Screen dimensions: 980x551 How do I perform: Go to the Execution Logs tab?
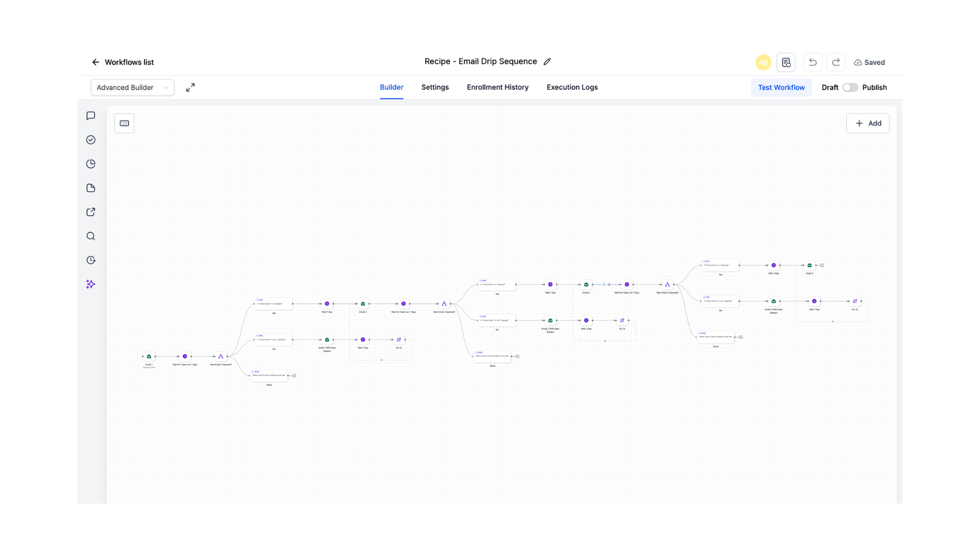[x=572, y=87]
